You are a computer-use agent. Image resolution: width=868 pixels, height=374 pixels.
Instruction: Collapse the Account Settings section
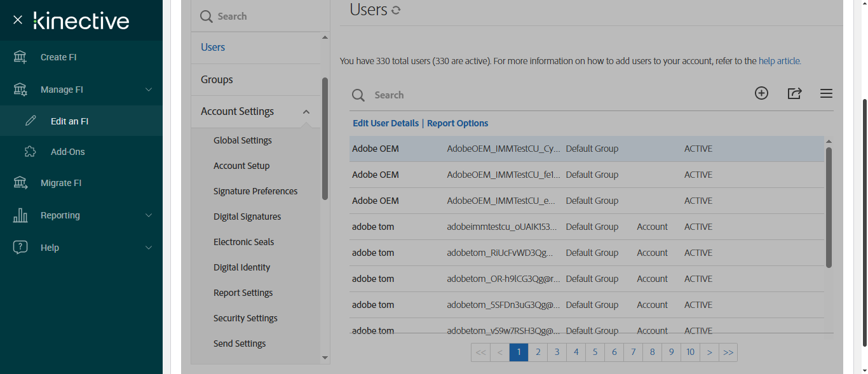tap(306, 112)
